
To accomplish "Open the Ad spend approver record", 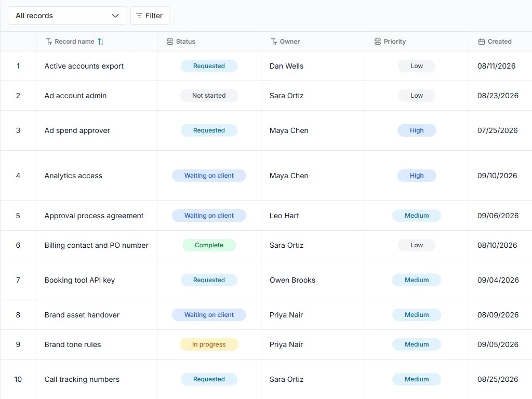I will [x=77, y=130].
